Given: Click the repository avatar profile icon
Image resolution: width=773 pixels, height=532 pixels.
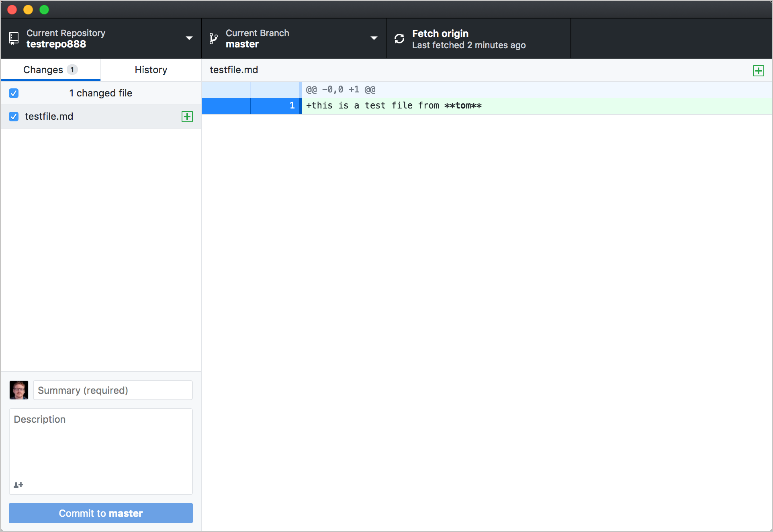Looking at the screenshot, I should point(19,389).
